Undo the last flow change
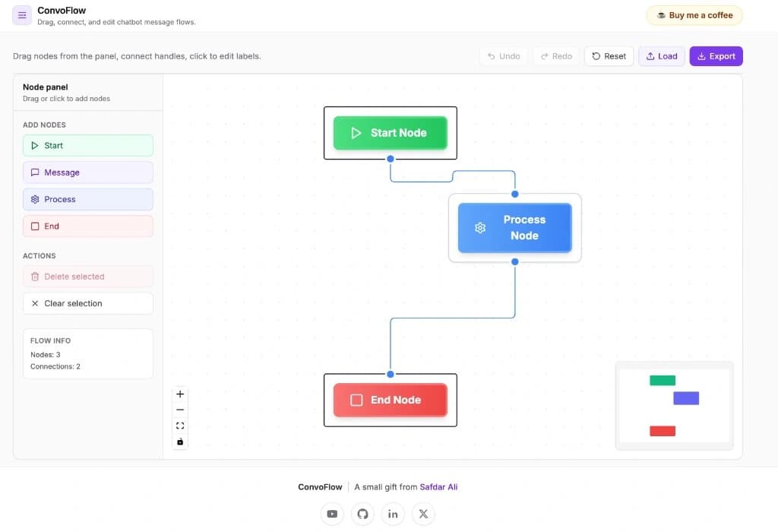This screenshot has height=532, width=778. click(503, 56)
